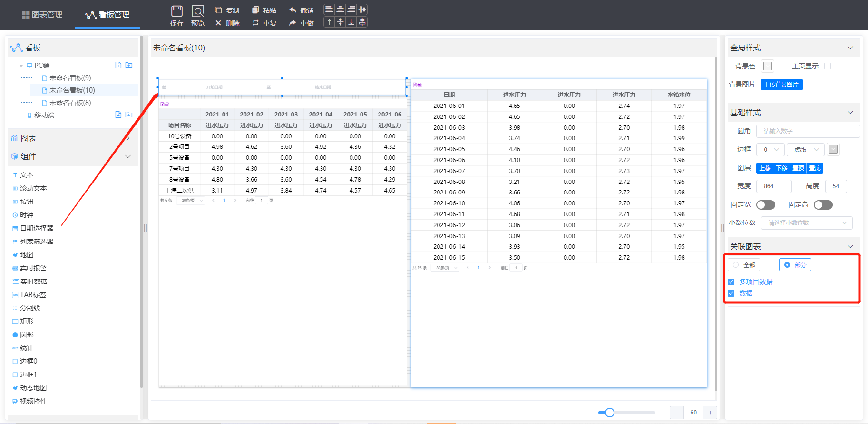Screen dimensions: 868x424
Task: Align selected components to top
Action: pos(329,22)
